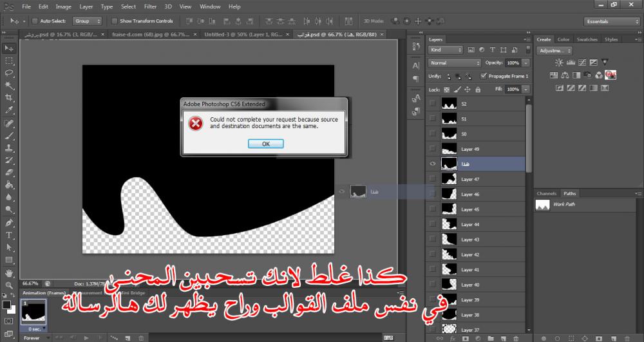644x342 pixels.
Task: Select the Move tool in toolbox
Action: pyautogui.click(x=9, y=48)
